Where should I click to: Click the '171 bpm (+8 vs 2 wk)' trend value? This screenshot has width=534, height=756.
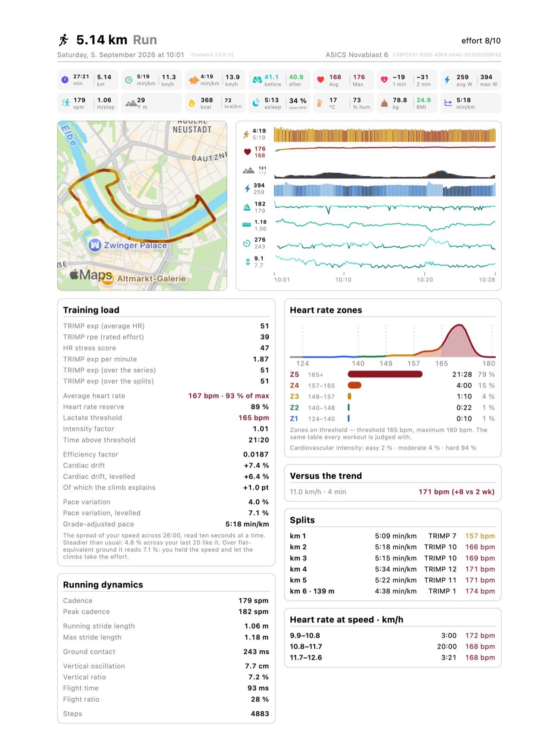(456, 492)
